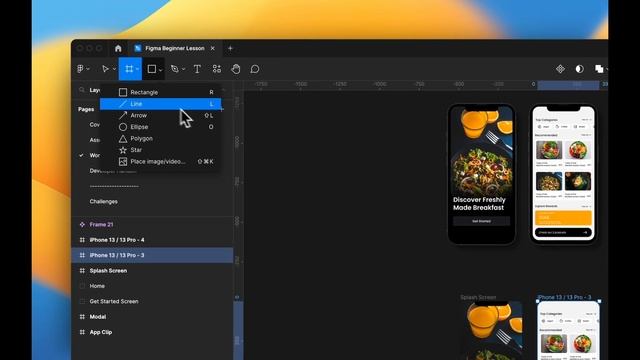Switch to the Figma Beginner Lesson tab
This screenshot has width=640, height=360.
click(175, 48)
